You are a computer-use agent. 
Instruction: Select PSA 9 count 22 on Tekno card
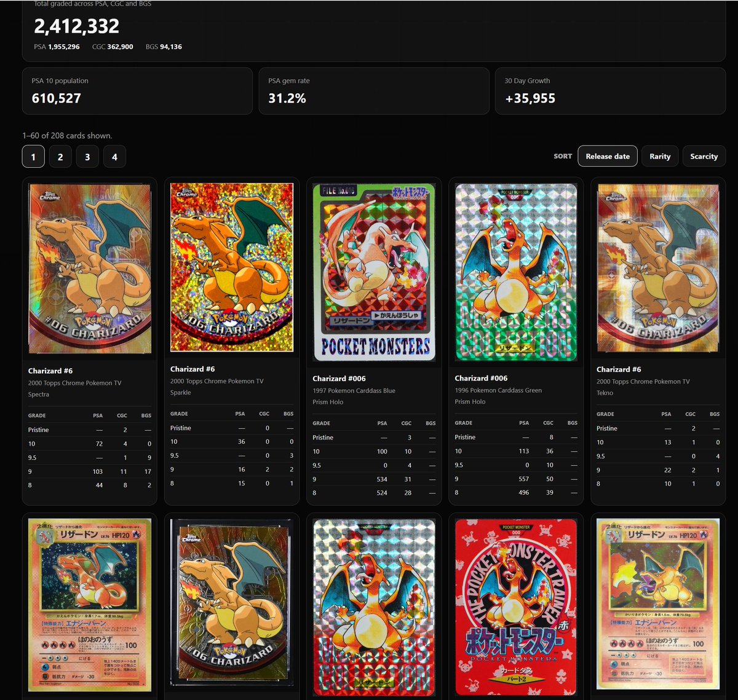[x=668, y=470]
